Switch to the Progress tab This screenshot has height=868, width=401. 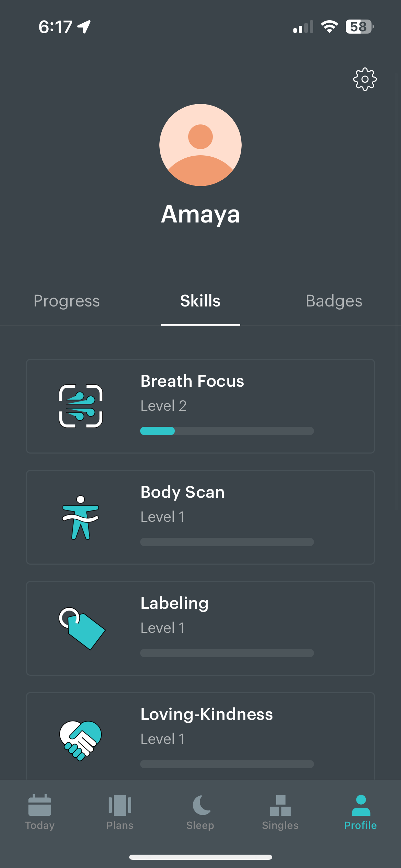67,301
